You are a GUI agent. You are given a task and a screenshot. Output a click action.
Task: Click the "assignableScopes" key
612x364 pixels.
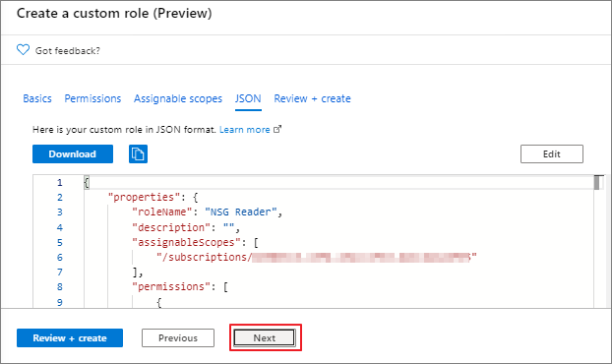[186, 242]
